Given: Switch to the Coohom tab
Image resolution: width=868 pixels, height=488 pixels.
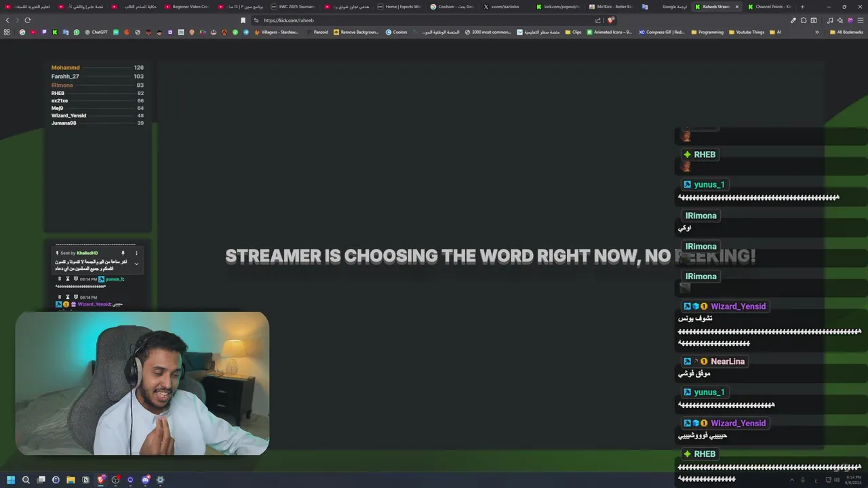Looking at the screenshot, I should coord(452,7).
